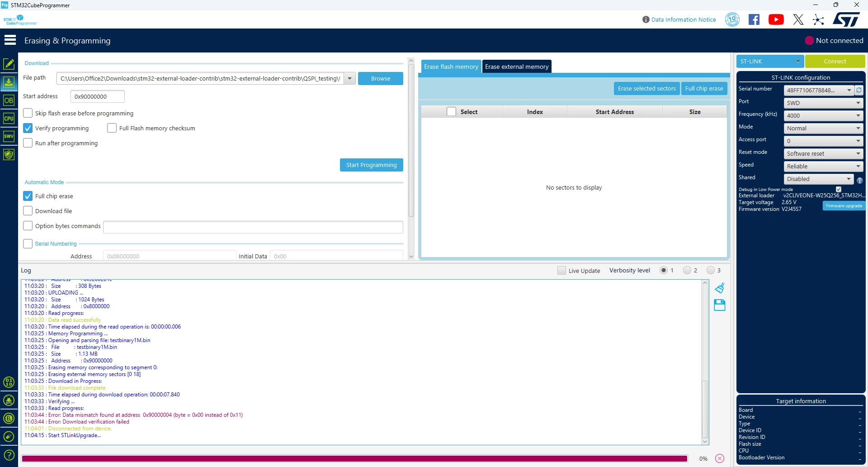
Task: Click Full chip erase button
Action: pos(704,88)
